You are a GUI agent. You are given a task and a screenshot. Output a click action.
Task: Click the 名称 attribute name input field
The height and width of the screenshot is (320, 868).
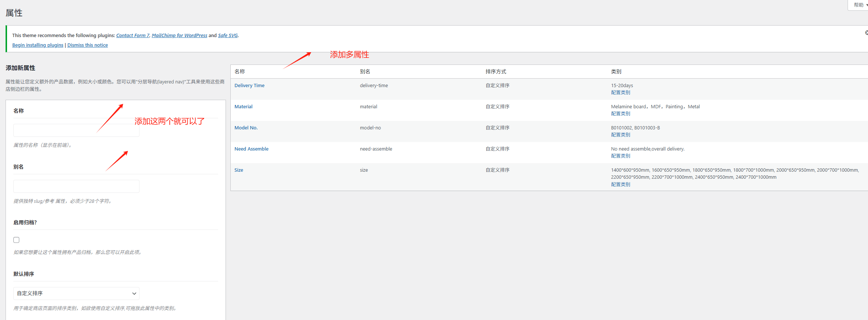point(76,131)
